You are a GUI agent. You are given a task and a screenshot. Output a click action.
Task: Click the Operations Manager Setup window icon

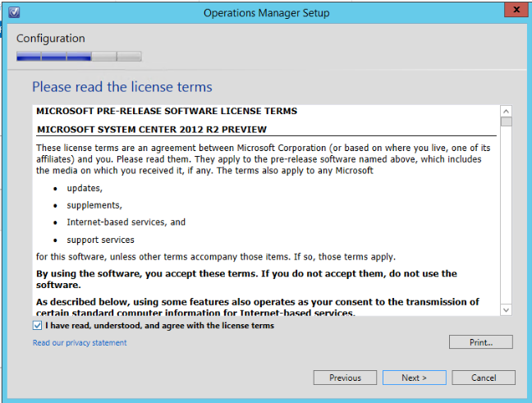coord(15,12)
